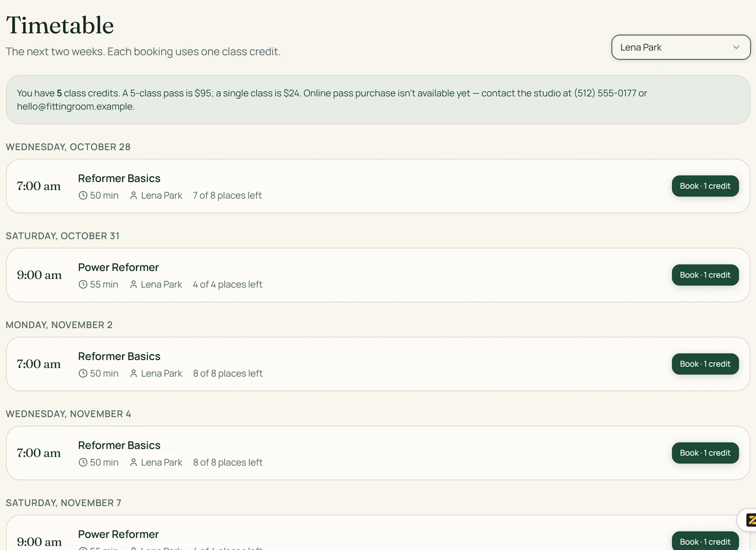Click the 7:00 am time on November 4

point(39,453)
